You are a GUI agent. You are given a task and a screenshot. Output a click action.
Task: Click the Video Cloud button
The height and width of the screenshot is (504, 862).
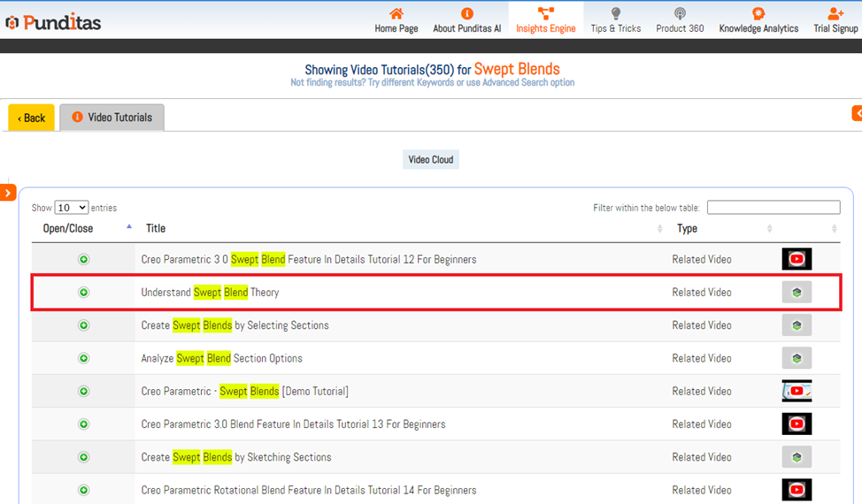click(x=430, y=160)
